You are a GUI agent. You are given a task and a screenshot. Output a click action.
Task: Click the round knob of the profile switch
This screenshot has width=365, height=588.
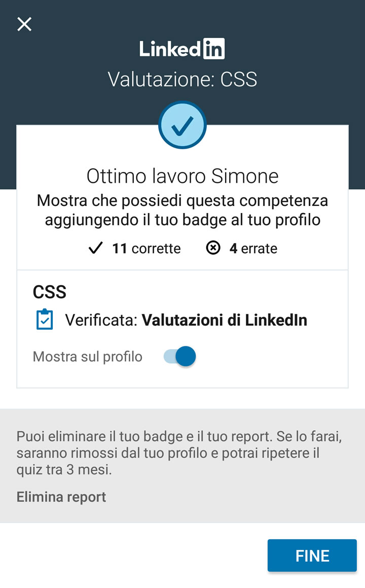click(186, 357)
